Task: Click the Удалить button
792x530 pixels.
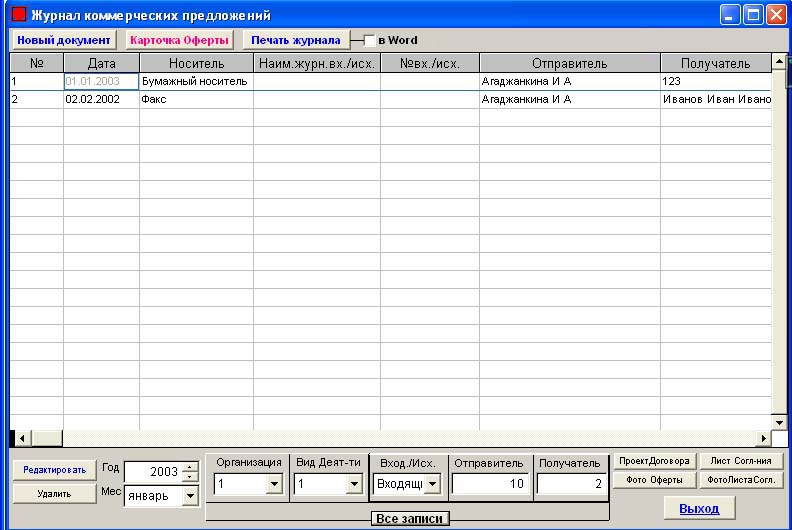Action: 55,494
